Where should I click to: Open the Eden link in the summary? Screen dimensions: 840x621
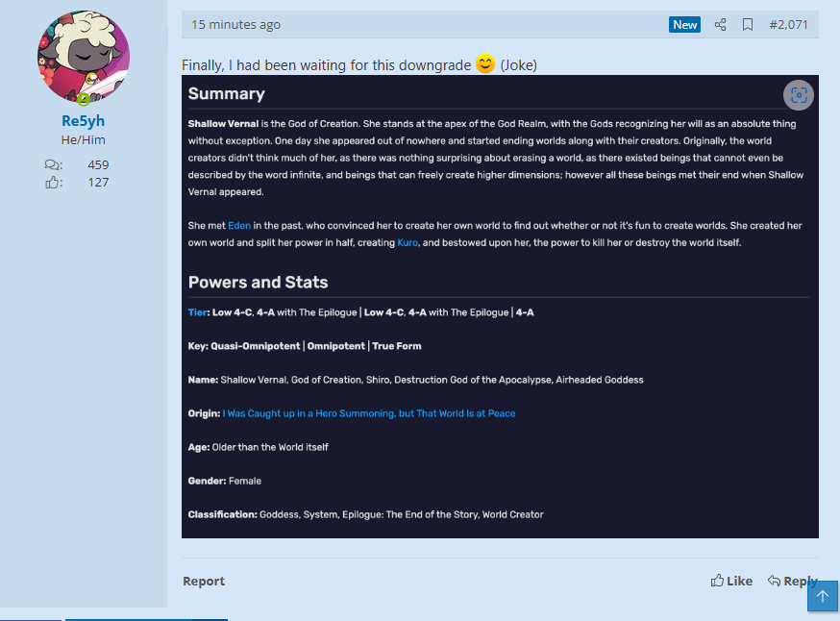click(239, 226)
